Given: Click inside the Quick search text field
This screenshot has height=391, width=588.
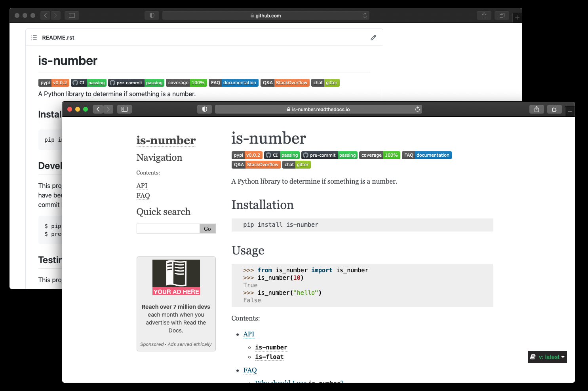Looking at the screenshot, I should tap(168, 228).
